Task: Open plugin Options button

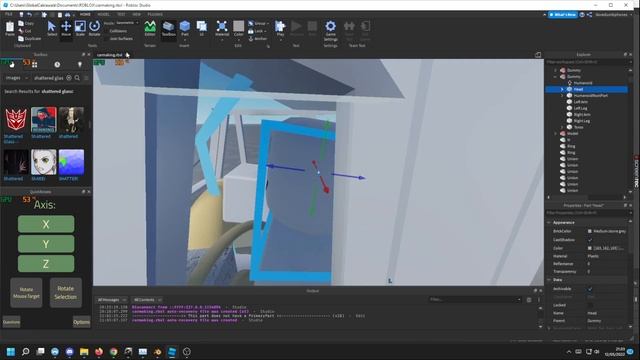Action: [x=81, y=322]
